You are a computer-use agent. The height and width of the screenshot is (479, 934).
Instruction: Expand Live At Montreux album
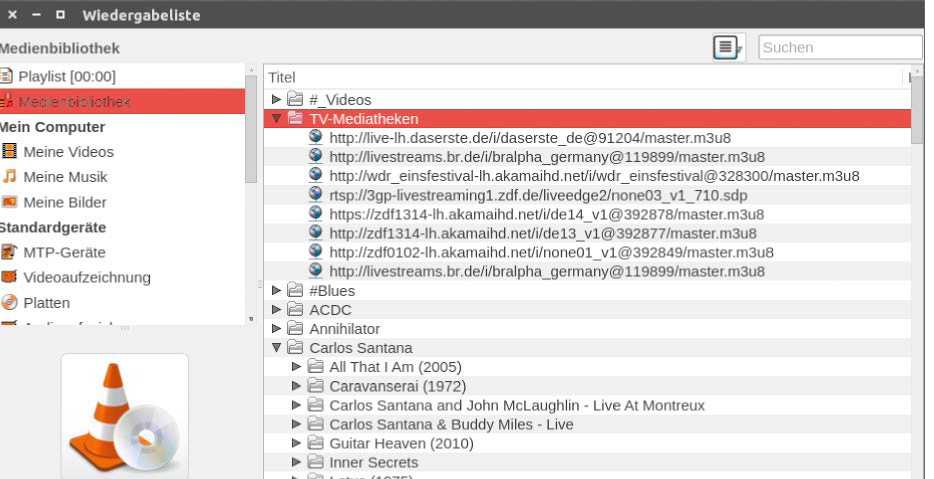coord(296,405)
